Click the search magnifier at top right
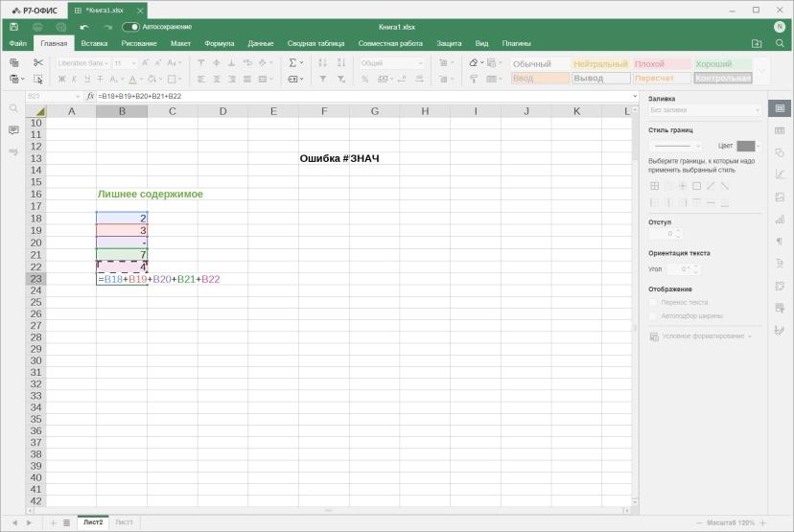Viewport: 794px width, 532px height. pos(780,43)
